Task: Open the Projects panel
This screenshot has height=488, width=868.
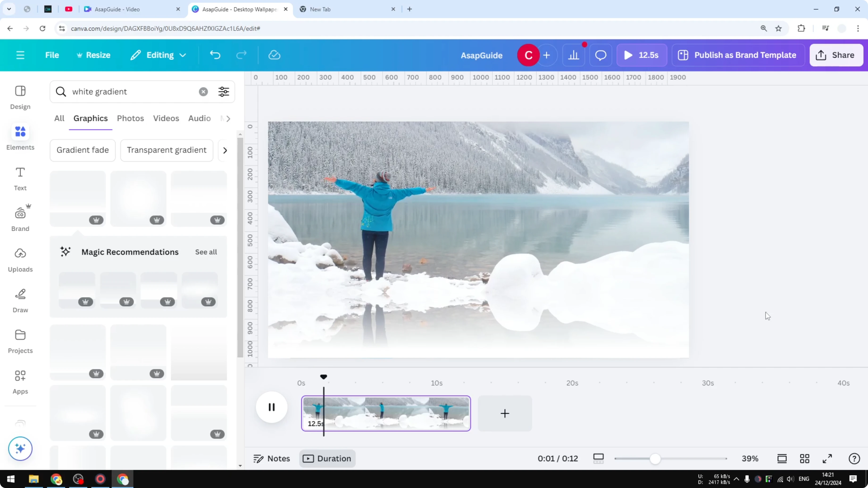Action: click(x=20, y=341)
